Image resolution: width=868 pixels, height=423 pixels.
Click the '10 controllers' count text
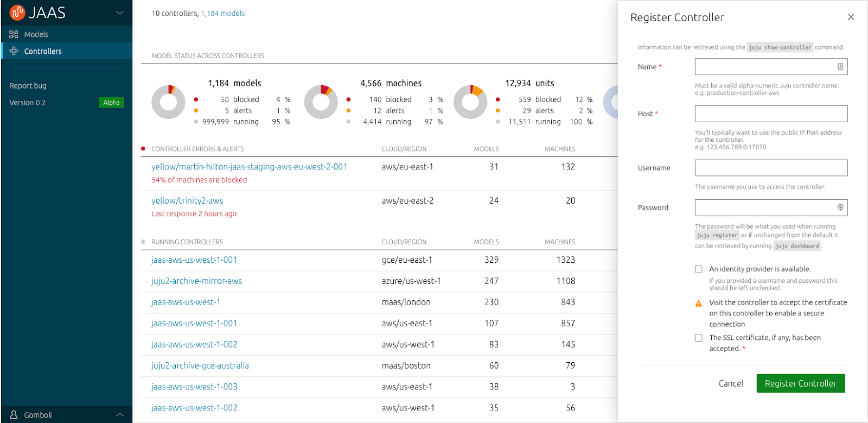point(174,13)
